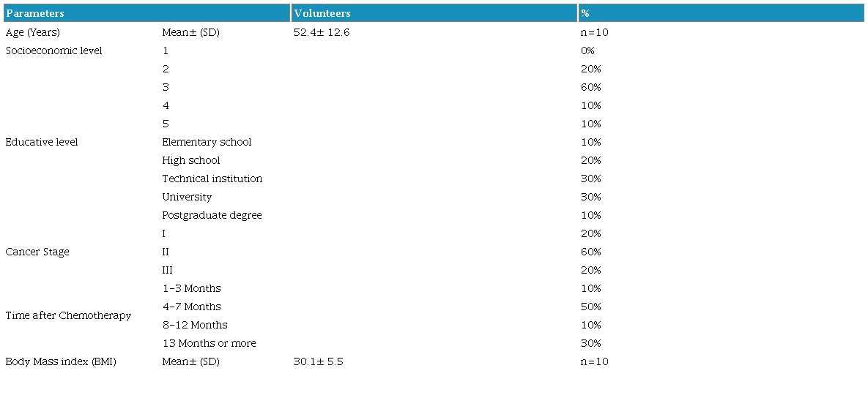Click the University cell

point(187,197)
